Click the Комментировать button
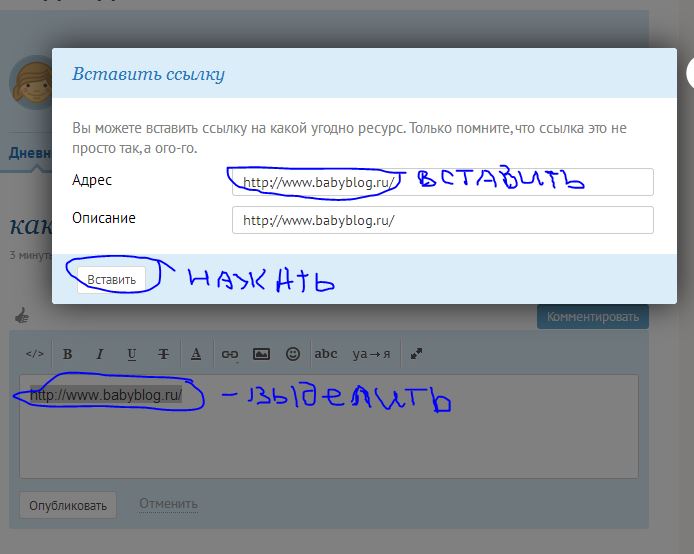Screen dimensions: 694x554 point(593,317)
